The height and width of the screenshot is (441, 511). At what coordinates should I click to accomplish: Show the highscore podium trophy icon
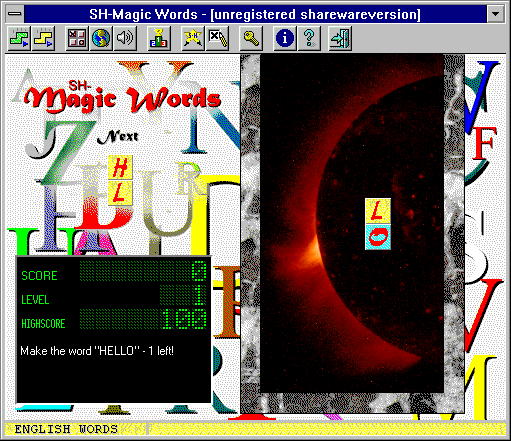click(x=159, y=39)
